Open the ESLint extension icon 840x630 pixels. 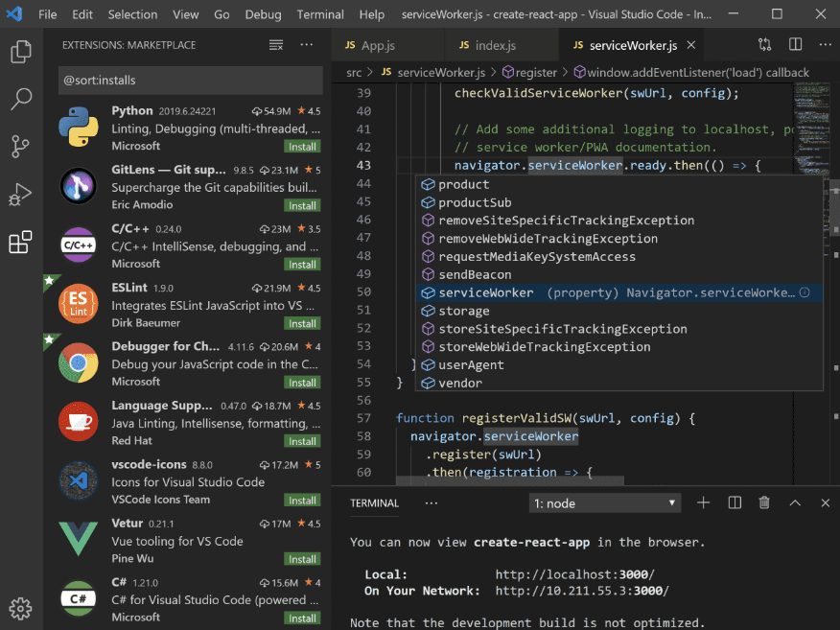[79, 304]
